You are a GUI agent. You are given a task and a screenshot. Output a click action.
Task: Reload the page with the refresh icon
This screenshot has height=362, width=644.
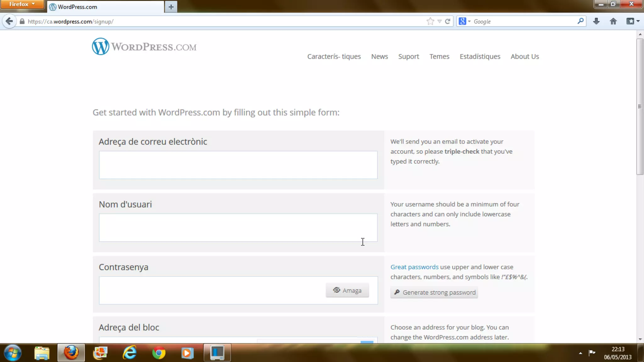pos(447,21)
